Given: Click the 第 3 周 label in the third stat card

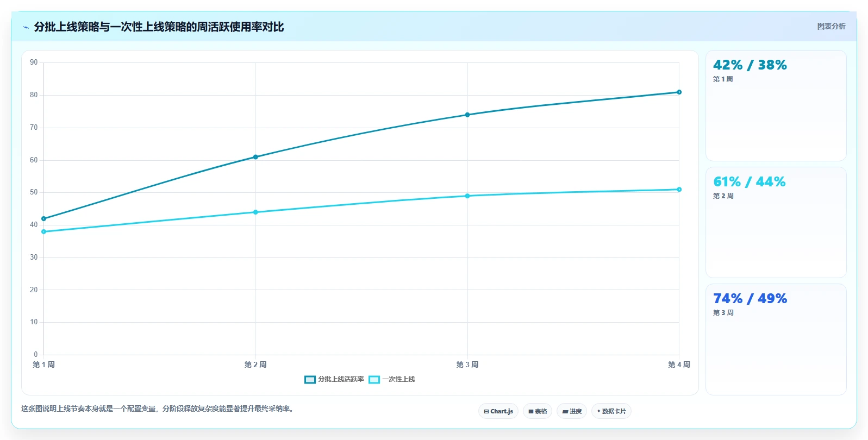Looking at the screenshot, I should [723, 313].
